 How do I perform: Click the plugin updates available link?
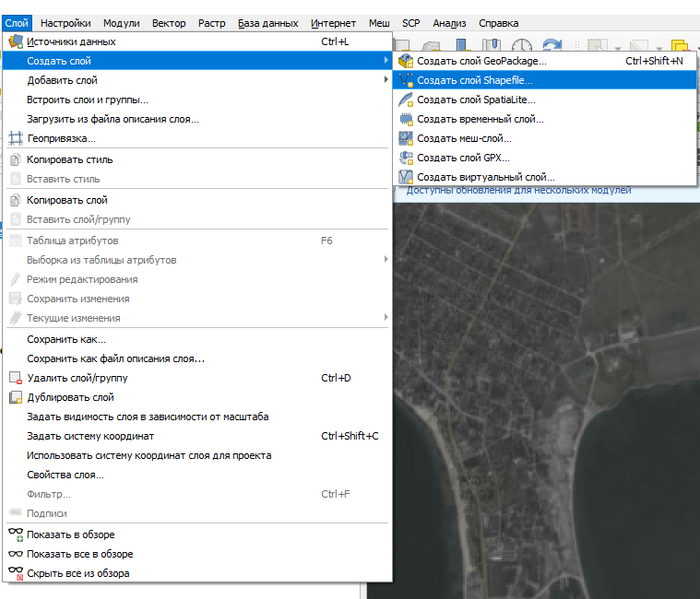(518, 190)
